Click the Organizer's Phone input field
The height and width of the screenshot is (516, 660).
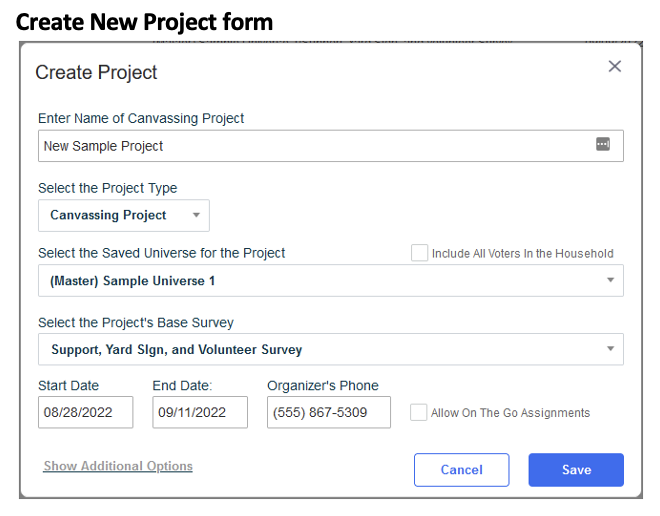(328, 412)
